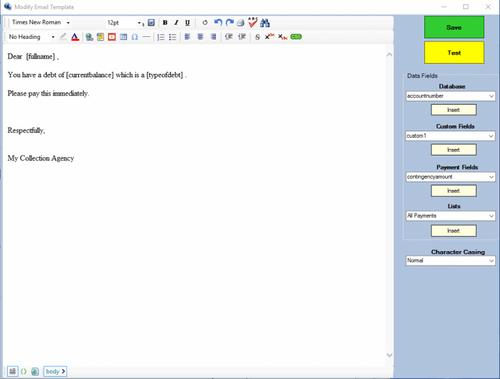500x379 pixels.
Task: Align text to the right
Action: [213, 37]
